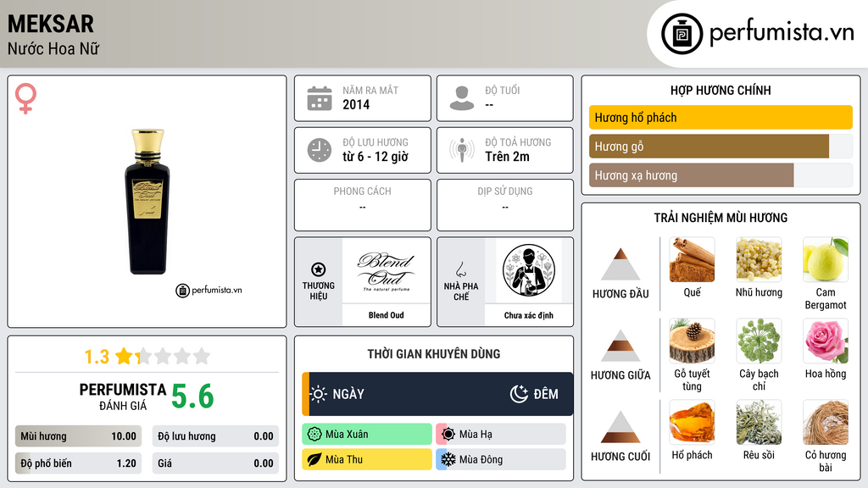
Task: Click the first filled gold rating star
Action: pyautogui.click(x=124, y=356)
